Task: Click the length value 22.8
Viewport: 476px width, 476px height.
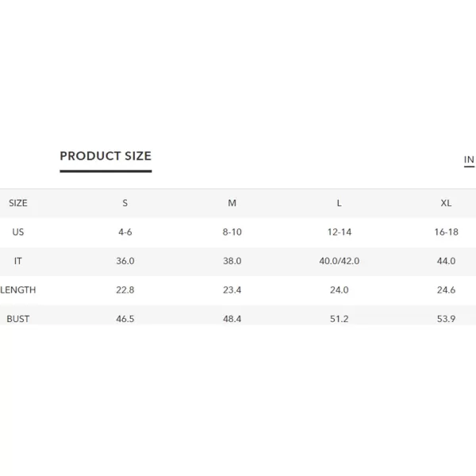Action: coord(125,290)
